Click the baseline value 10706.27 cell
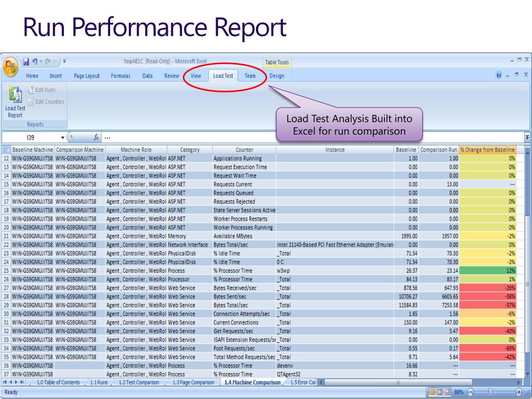The image size is (532, 399). click(406, 297)
